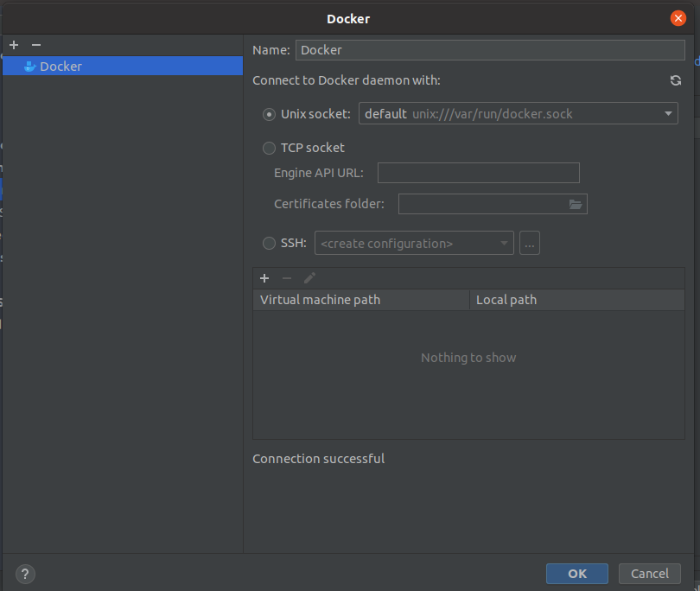Viewport: 700px width, 591px height.
Task: Select the Docker entry in the list
Action: [x=60, y=67]
